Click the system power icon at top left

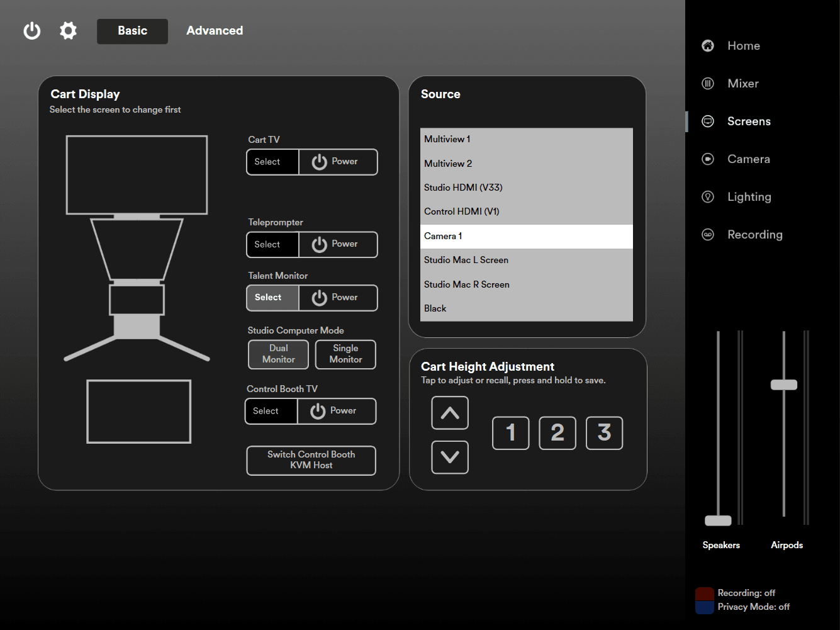click(x=32, y=31)
